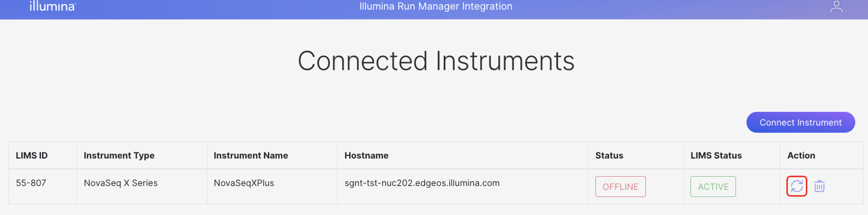Click the OFFLINE status badge
The image size is (868, 215).
(620, 187)
